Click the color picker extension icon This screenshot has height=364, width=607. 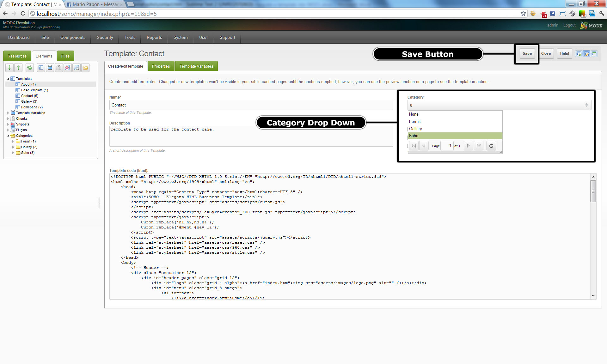click(582, 14)
